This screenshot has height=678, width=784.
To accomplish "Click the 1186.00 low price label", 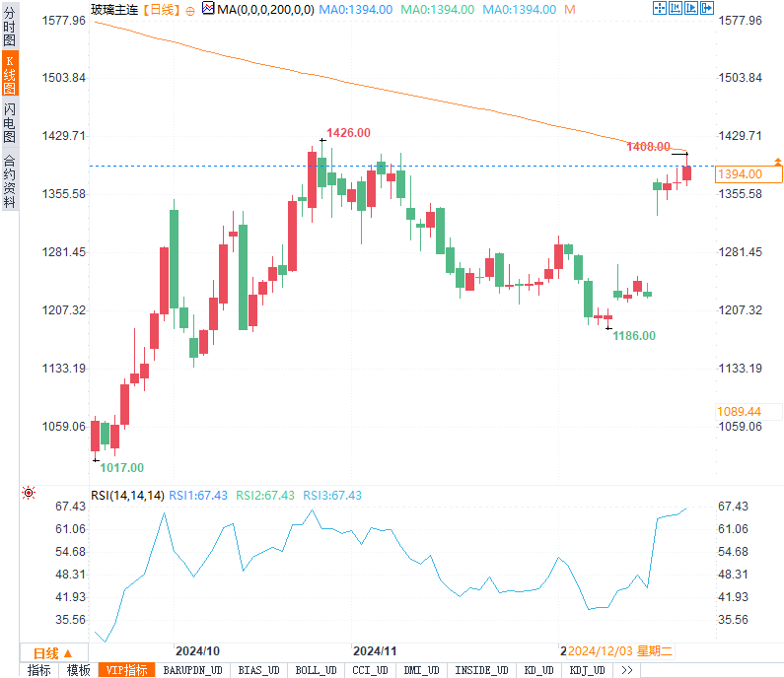I will [634, 336].
